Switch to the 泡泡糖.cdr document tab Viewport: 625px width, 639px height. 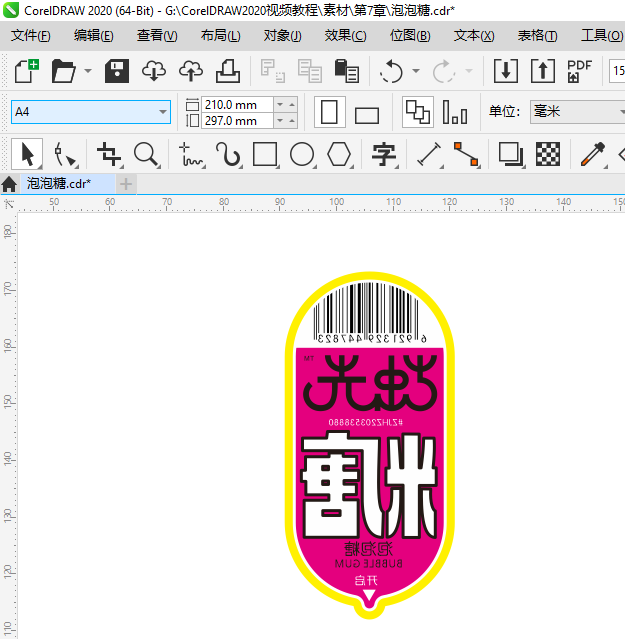pos(59,184)
